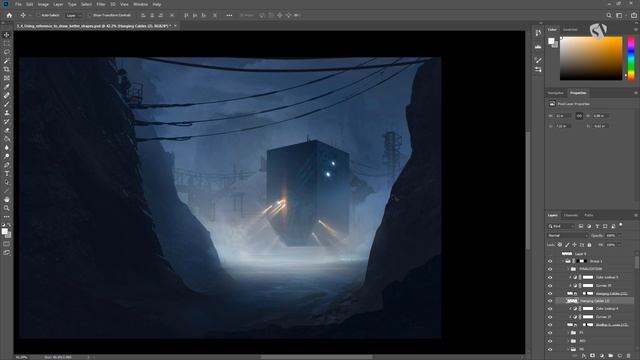Open the Auto-Select Layer dropdown
Viewport: 640px width, 360px height.
(73, 15)
